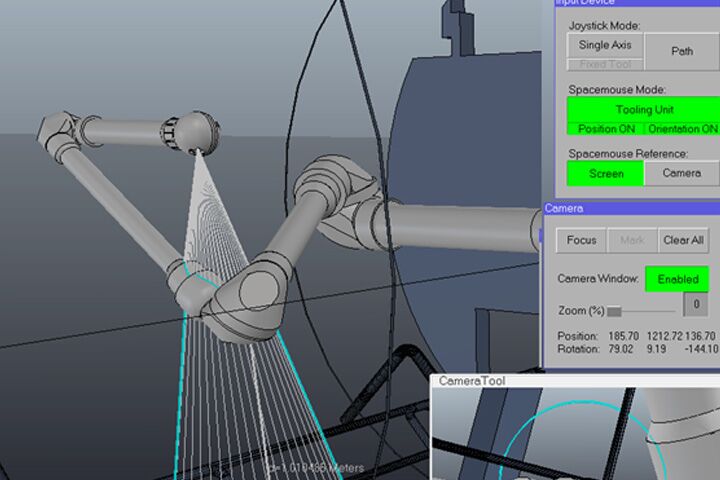Click the Mark button
The width and height of the screenshot is (720, 480).
click(632, 240)
